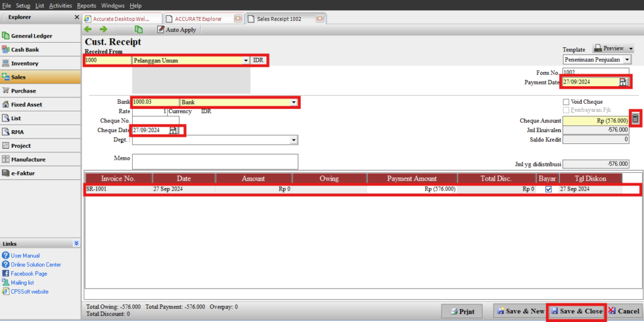This screenshot has width=644, height=322.
Task: Open the File menu
Action: pyautogui.click(x=6, y=5)
